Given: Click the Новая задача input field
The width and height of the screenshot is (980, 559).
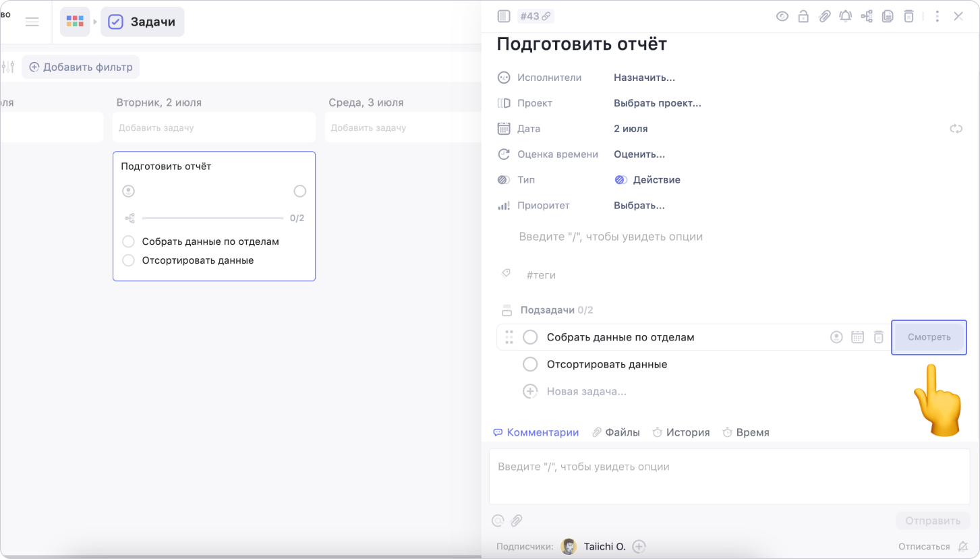Looking at the screenshot, I should coord(586,391).
